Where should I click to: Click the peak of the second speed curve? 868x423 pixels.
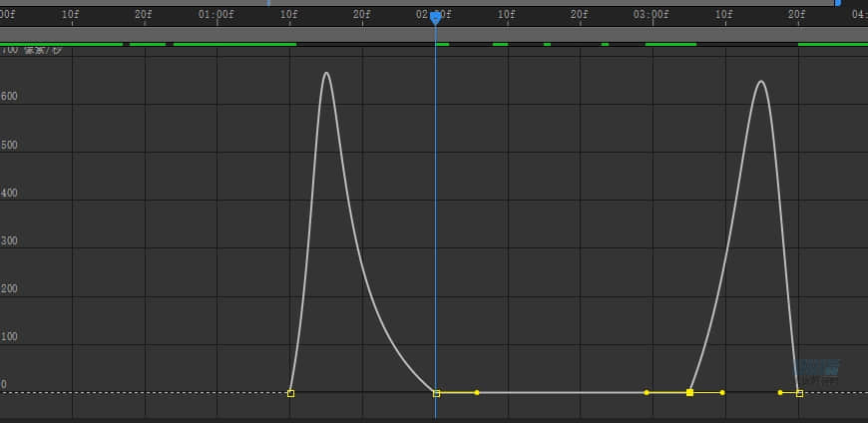click(x=761, y=82)
